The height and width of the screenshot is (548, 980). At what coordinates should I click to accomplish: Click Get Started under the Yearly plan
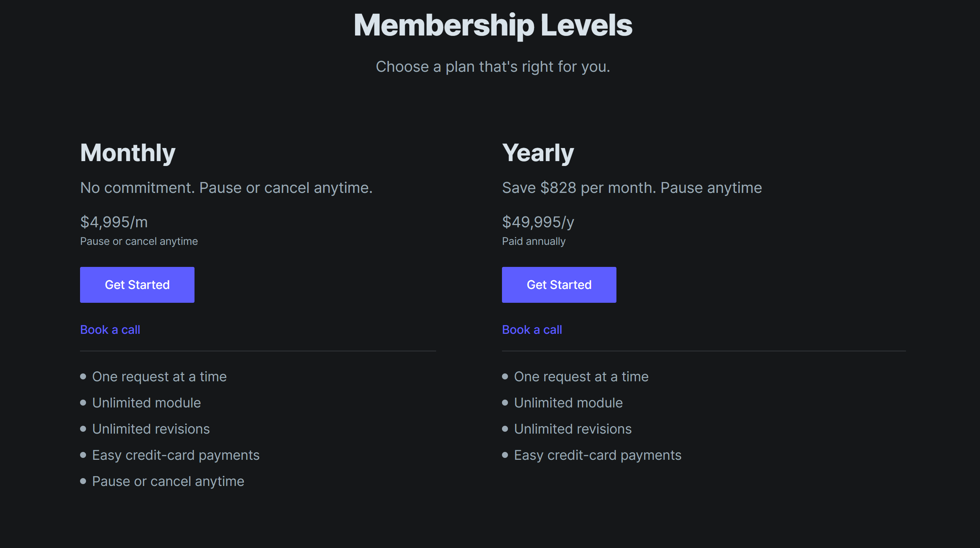(x=559, y=285)
